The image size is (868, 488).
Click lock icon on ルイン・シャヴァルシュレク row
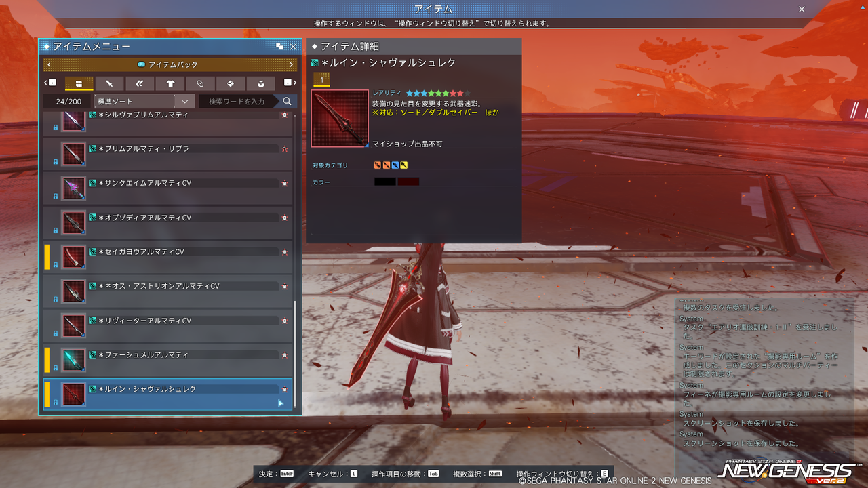click(x=56, y=403)
